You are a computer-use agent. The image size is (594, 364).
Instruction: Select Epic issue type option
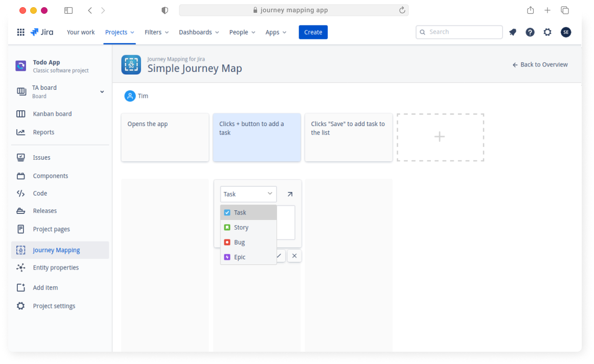tap(248, 257)
